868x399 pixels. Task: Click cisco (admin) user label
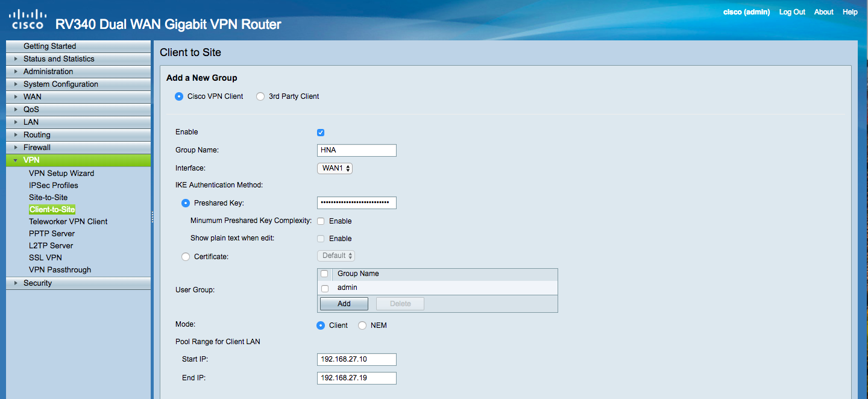pyautogui.click(x=746, y=12)
